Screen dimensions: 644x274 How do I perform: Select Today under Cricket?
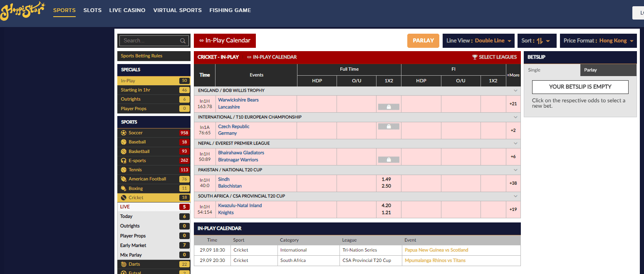[154, 216]
